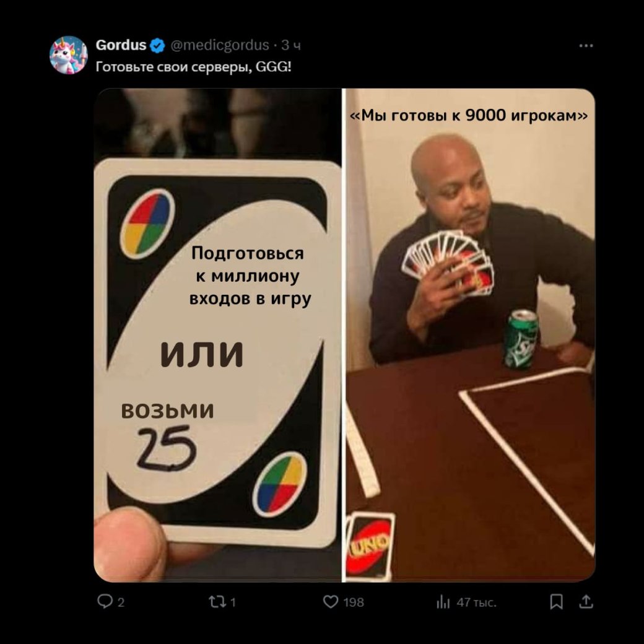Open the image of the man holding cards
Viewport: 644px width, 644px height.
coord(470,335)
